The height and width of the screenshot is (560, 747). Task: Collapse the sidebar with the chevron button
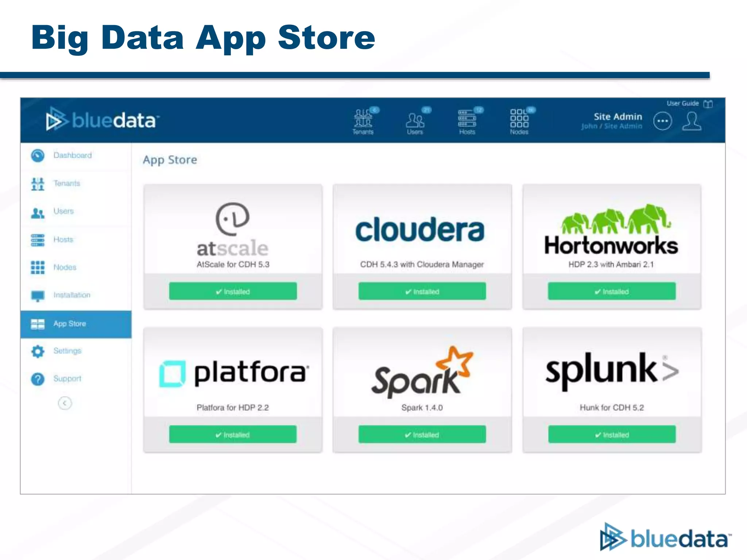coord(65,403)
